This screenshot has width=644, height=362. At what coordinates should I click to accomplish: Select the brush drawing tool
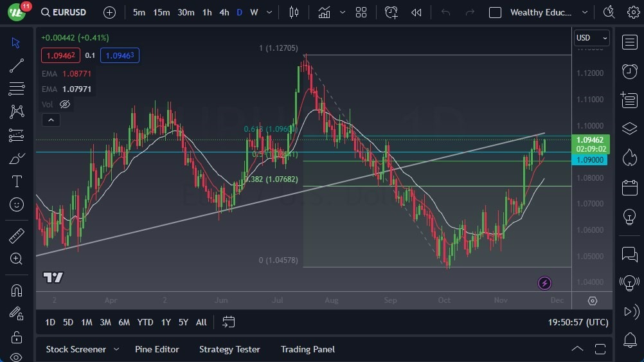click(x=17, y=158)
